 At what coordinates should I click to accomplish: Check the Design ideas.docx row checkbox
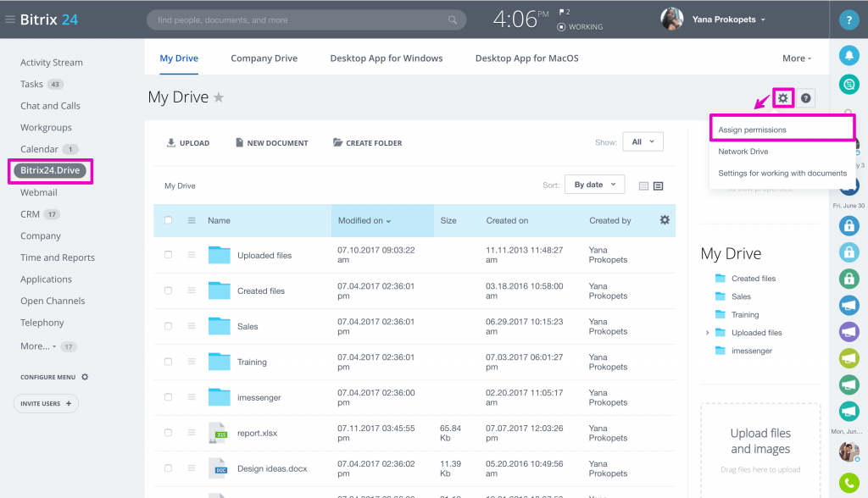169,468
